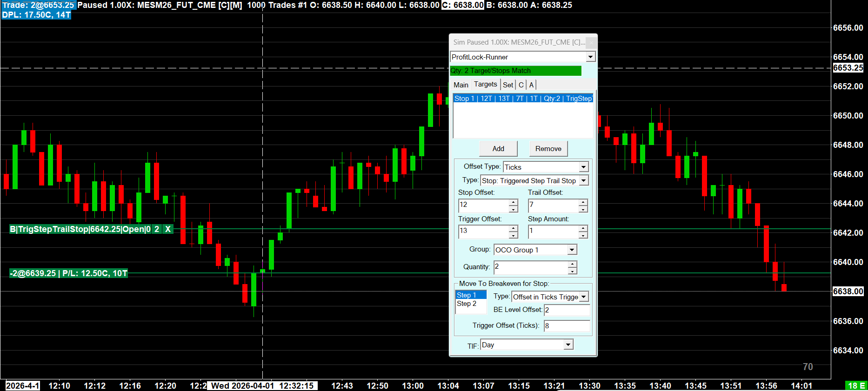This screenshot has height=391, width=868.
Task: Decrease Trail Offset with the down arrow
Action: [583, 209]
